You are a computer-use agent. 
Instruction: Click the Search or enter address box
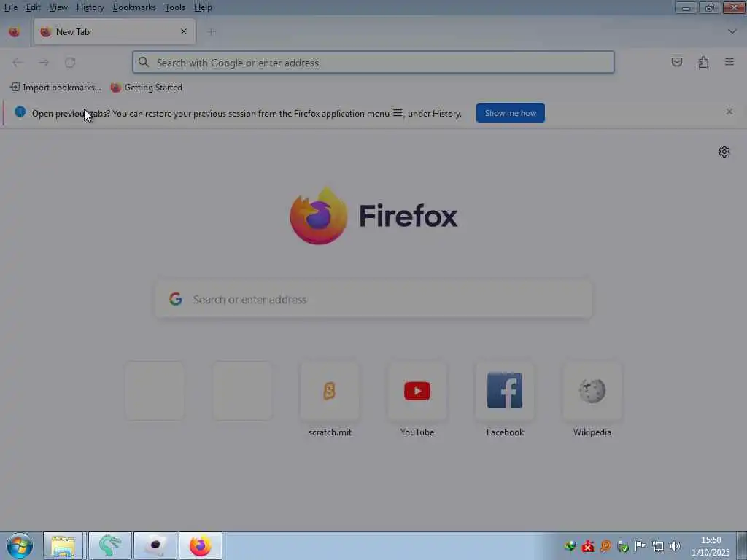pyautogui.click(x=373, y=299)
